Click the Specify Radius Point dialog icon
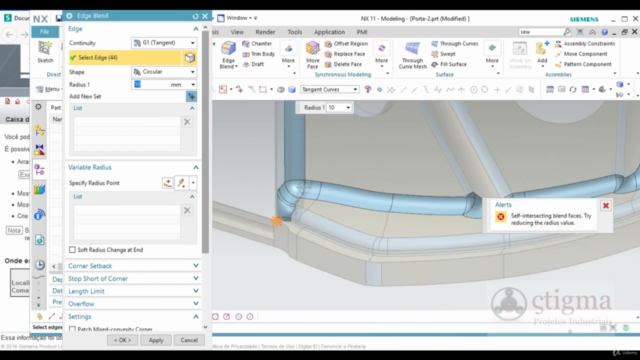This screenshot has height=360, width=640. tap(167, 183)
